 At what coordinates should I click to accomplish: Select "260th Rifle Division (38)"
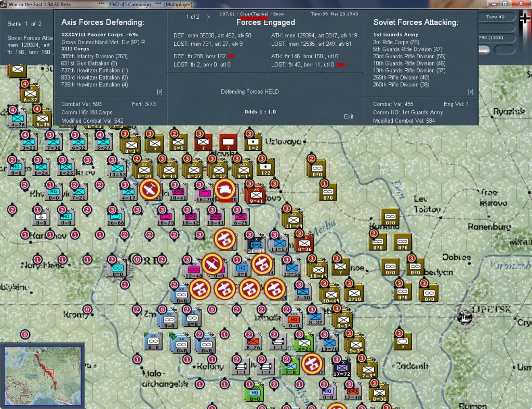pyautogui.click(x=401, y=85)
